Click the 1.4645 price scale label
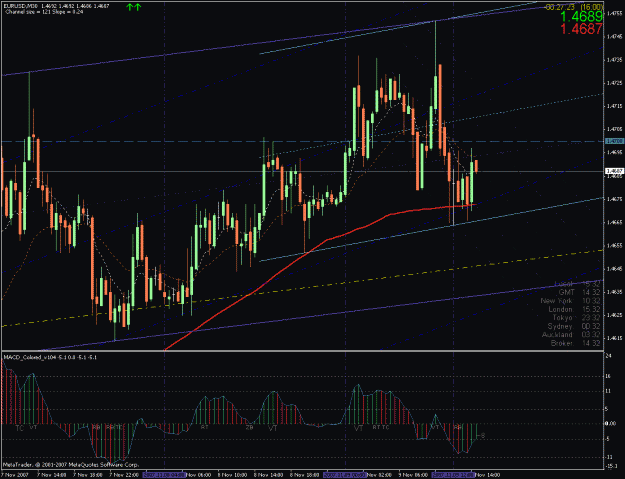625x479 pixels. pos(614,269)
